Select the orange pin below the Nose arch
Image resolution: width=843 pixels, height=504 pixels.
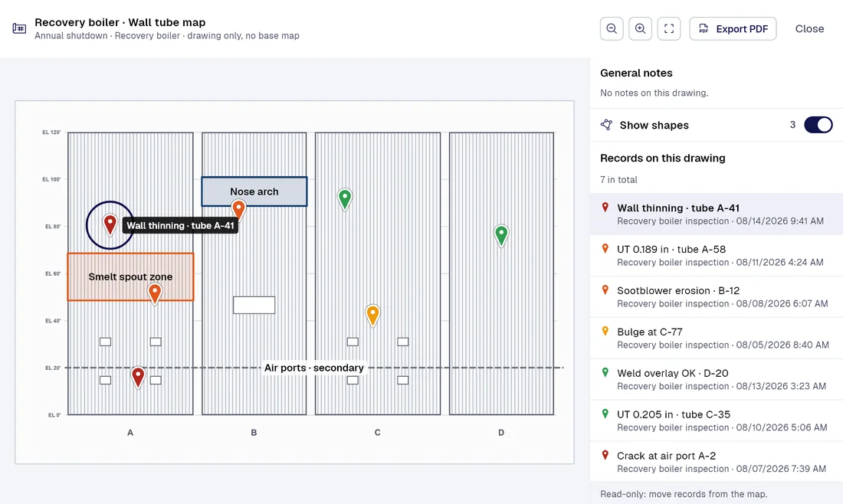pyautogui.click(x=238, y=209)
